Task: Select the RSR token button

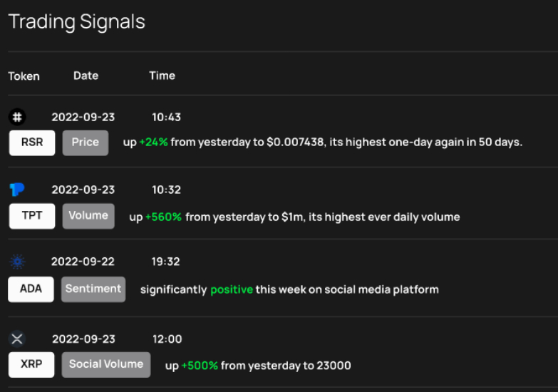Action: pos(32,143)
